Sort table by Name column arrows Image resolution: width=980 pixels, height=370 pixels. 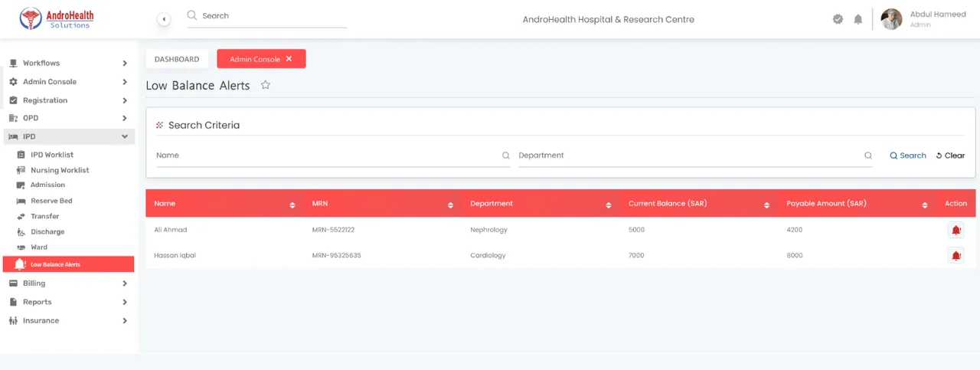pyautogui.click(x=292, y=205)
